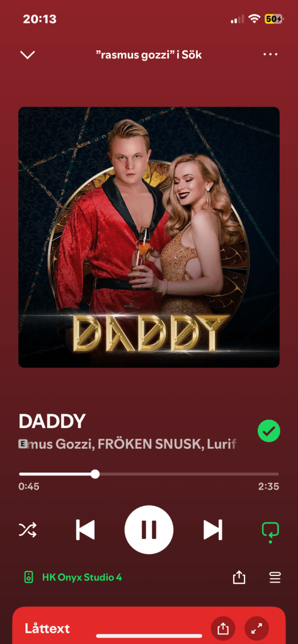
Task: Click the song progress slider knob
Action: (95, 474)
